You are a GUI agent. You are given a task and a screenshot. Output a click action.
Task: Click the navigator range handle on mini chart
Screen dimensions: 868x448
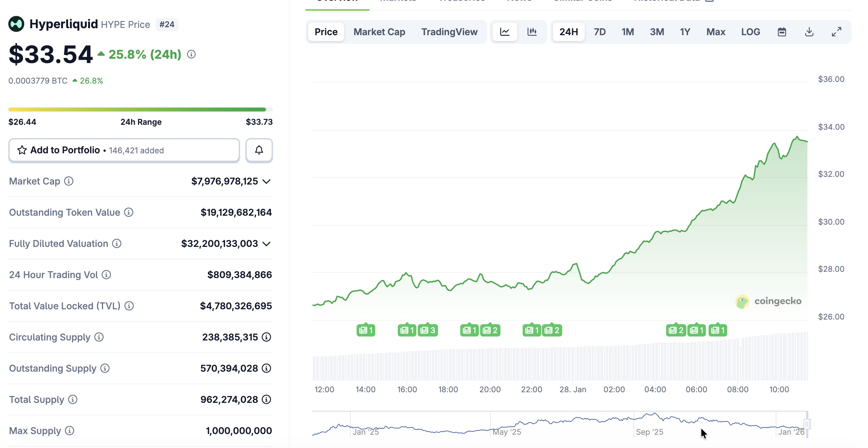click(x=807, y=424)
